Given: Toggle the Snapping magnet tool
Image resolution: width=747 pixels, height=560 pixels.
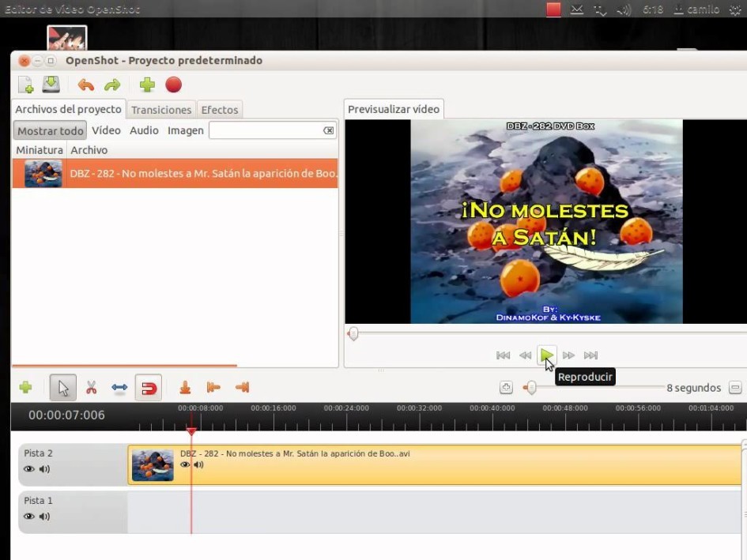Looking at the screenshot, I should point(148,387).
